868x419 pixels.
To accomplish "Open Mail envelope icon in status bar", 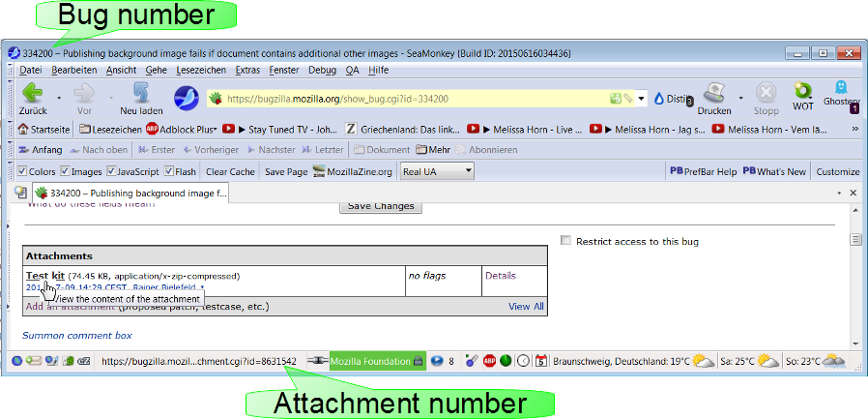I will [34, 361].
